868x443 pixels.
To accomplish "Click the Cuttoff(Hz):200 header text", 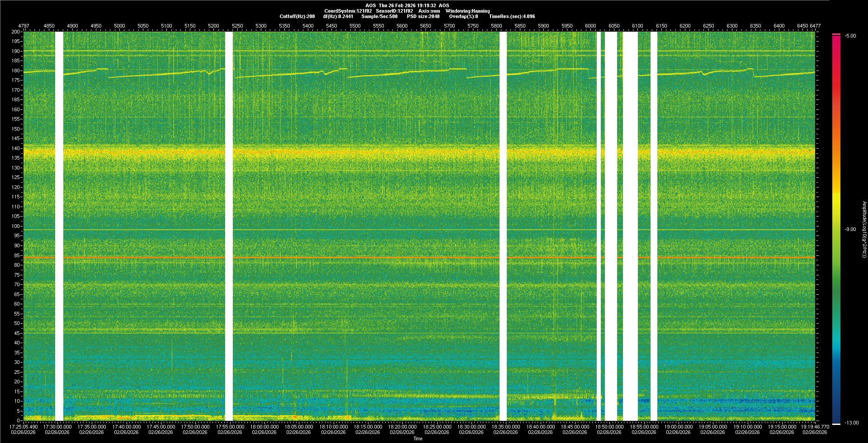I will pyautogui.click(x=297, y=16).
